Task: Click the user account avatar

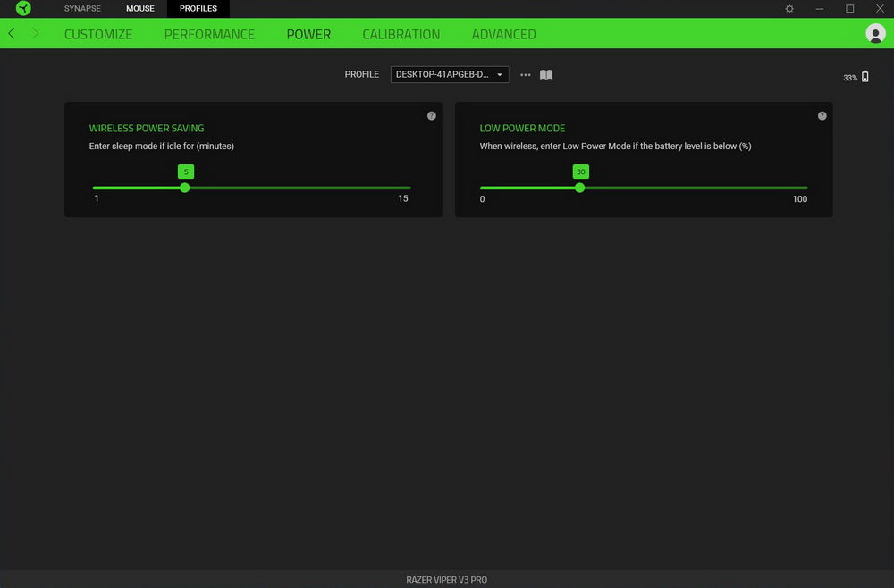Action: pyautogui.click(x=875, y=34)
